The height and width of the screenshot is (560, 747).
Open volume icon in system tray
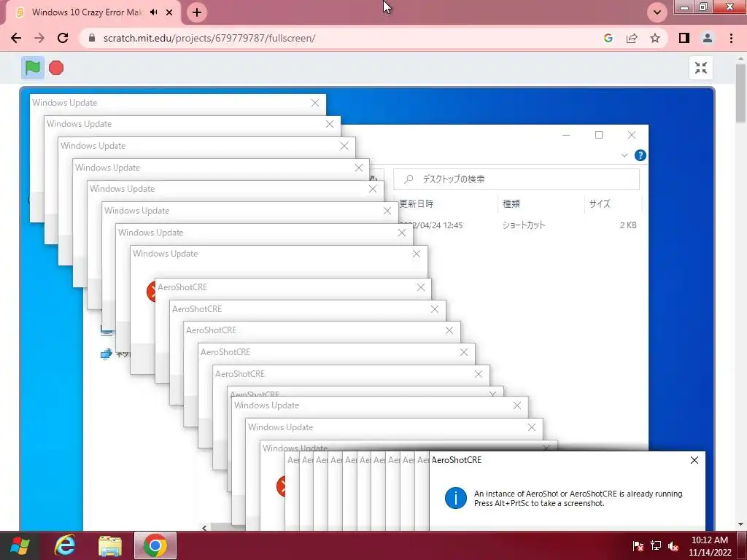[x=673, y=546]
